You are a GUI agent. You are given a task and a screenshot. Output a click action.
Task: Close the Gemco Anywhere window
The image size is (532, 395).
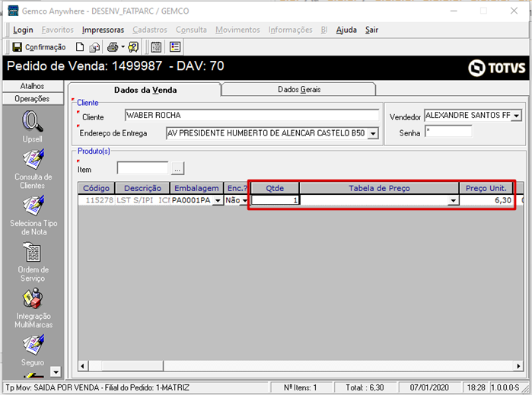[514, 11]
